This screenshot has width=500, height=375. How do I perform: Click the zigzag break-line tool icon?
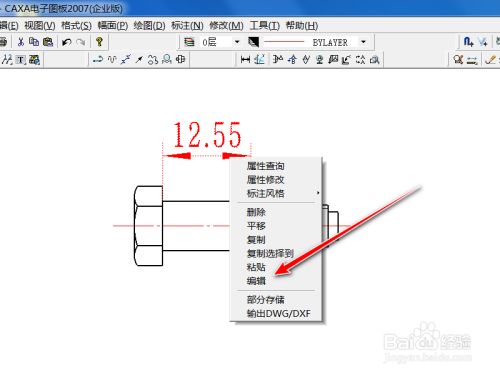(x=126, y=60)
